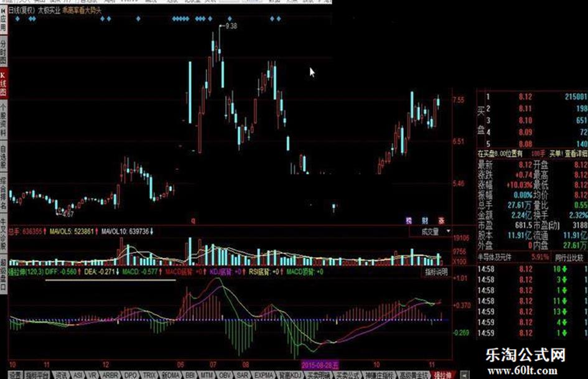Select the DPO indicator tab
The width and height of the screenshot is (588, 379).
pyautogui.click(x=131, y=375)
